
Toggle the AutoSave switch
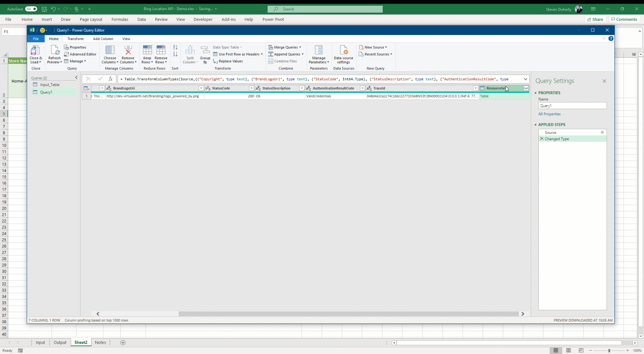tap(31, 9)
